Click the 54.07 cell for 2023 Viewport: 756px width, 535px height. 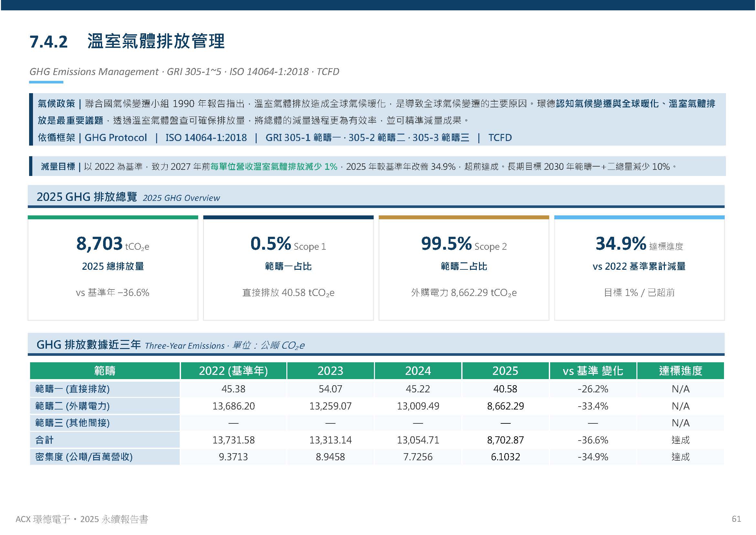pyautogui.click(x=330, y=389)
